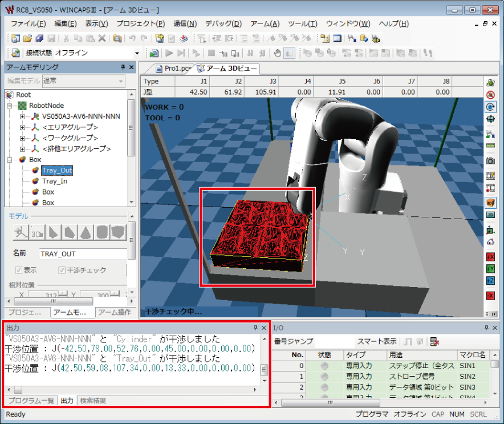Click the 名前 TRAY_OUT input field
The height and width of the screenshot is (424, 504).
[x=83, y=253]
